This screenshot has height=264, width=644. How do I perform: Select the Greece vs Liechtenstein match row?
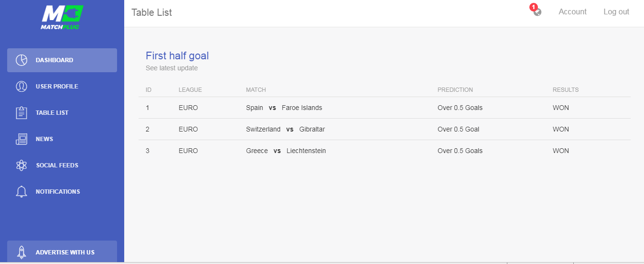pyautogui.click(x=385, y=151)
